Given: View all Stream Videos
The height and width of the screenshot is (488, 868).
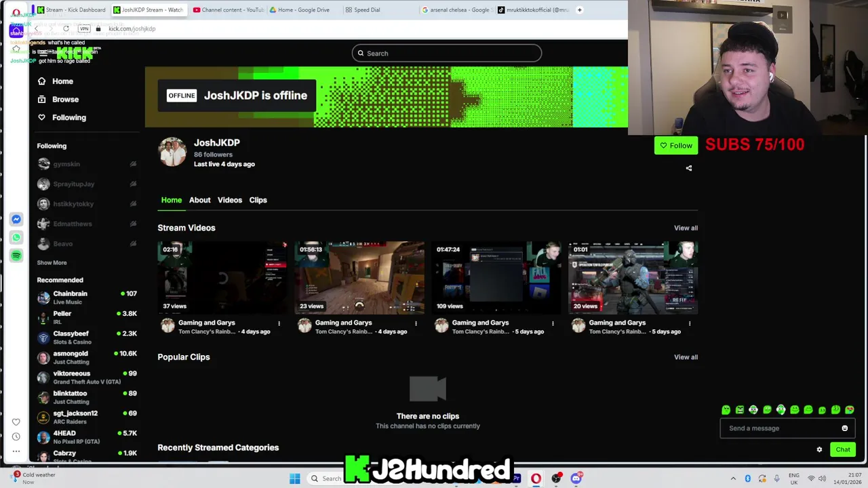Looking at the screenshot, I should click(x=686, y=228).
